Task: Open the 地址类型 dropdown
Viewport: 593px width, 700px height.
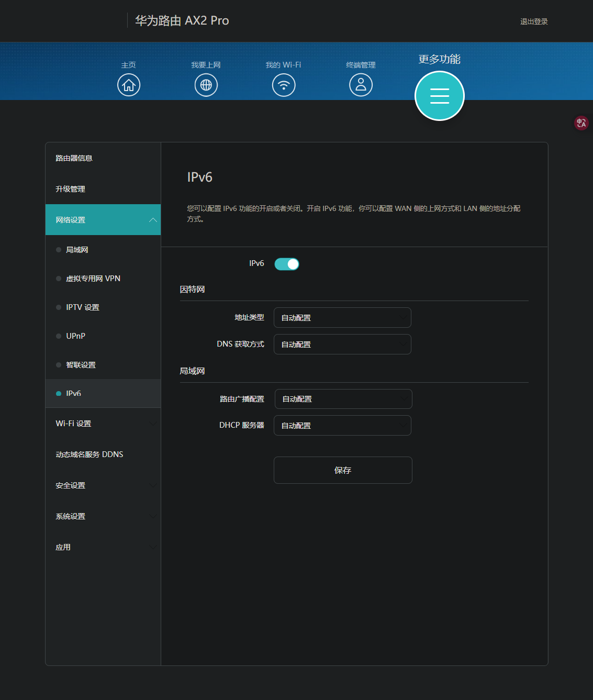Action: coord(342,318)
